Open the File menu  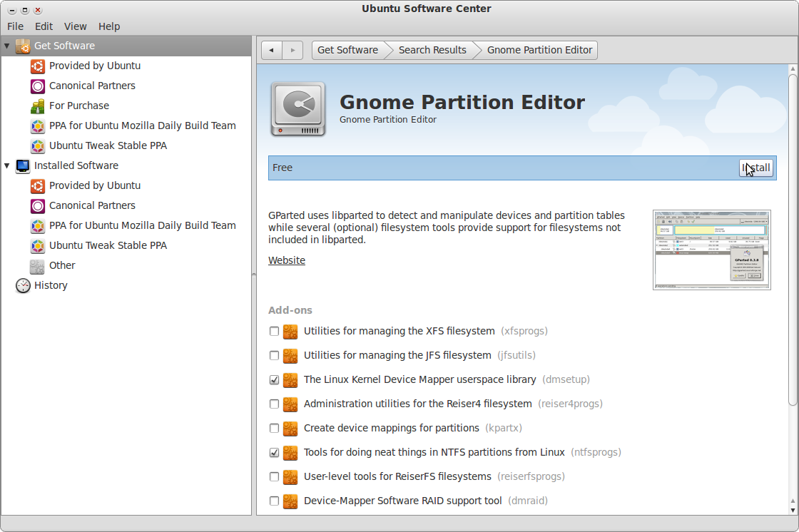[x=15, y=26]
